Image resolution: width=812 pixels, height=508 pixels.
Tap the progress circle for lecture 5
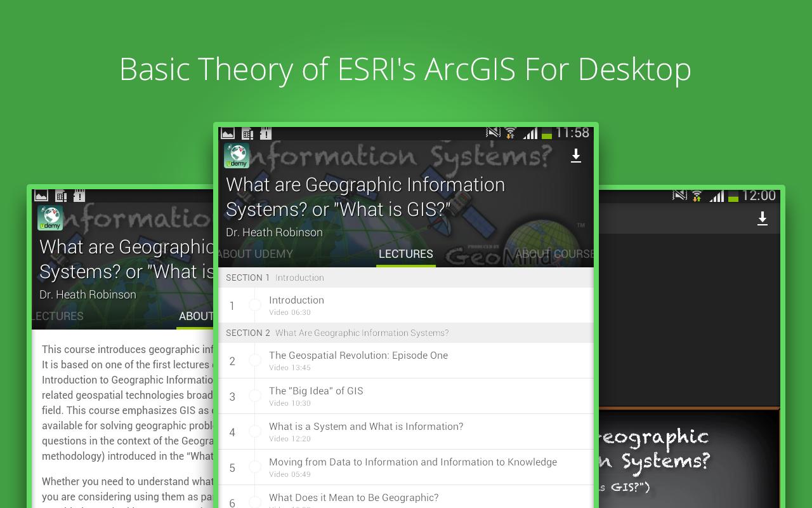(255, 467)
